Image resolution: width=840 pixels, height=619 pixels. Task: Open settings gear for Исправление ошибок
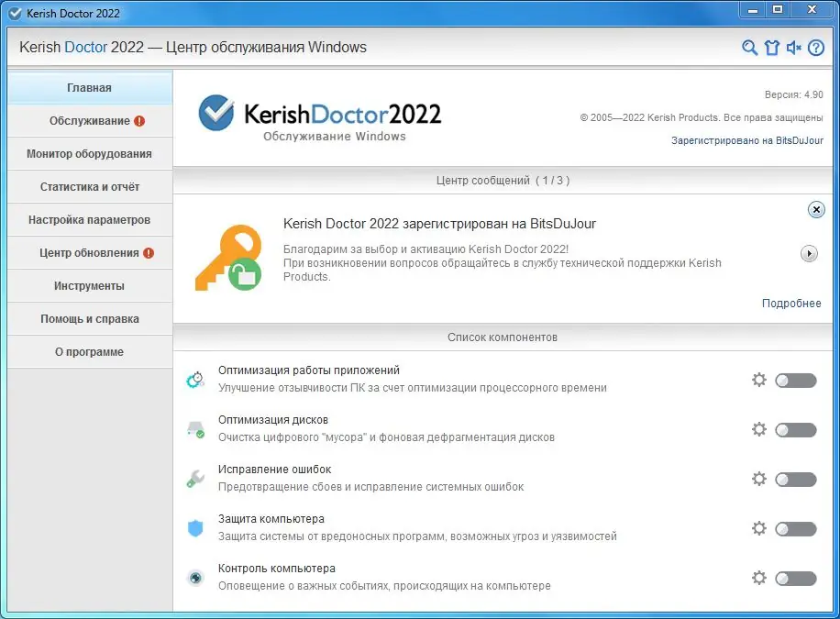point(759,479)
